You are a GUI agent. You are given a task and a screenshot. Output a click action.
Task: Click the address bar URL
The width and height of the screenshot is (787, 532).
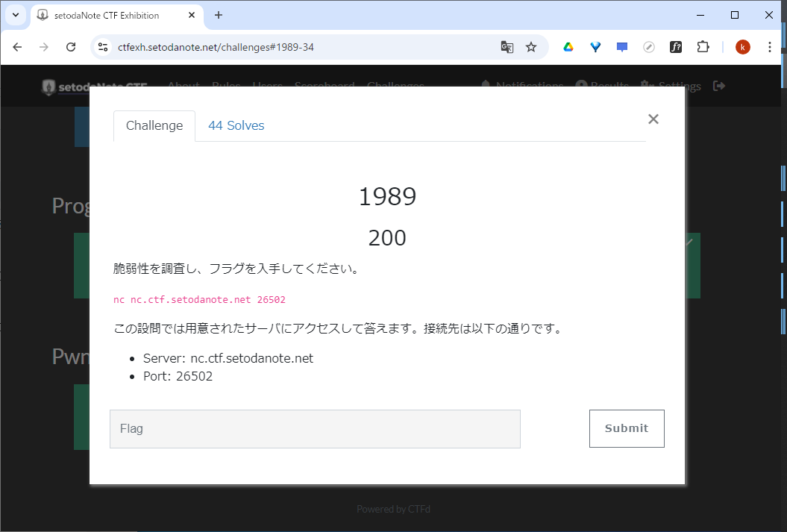(216, 47)
